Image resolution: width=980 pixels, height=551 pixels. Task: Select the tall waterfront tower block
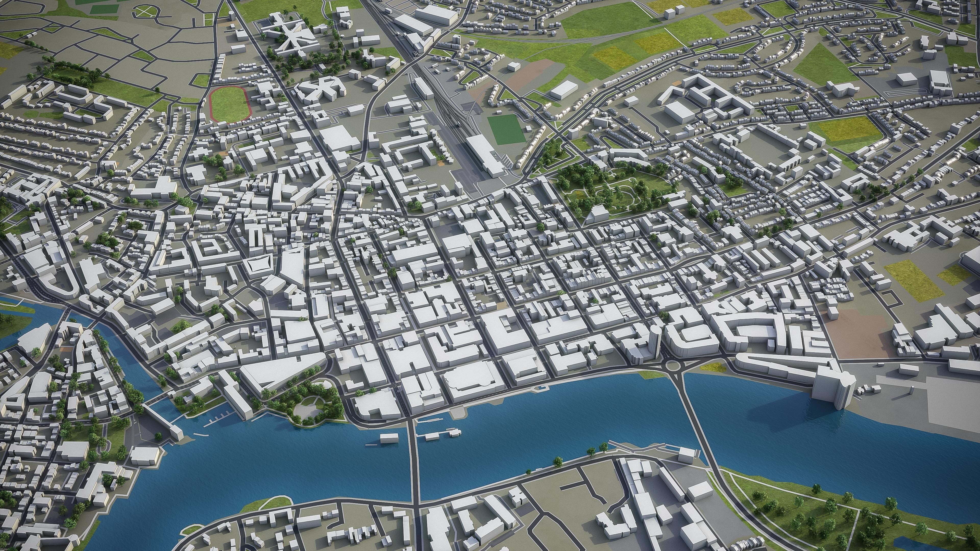[x=833, y=387]
